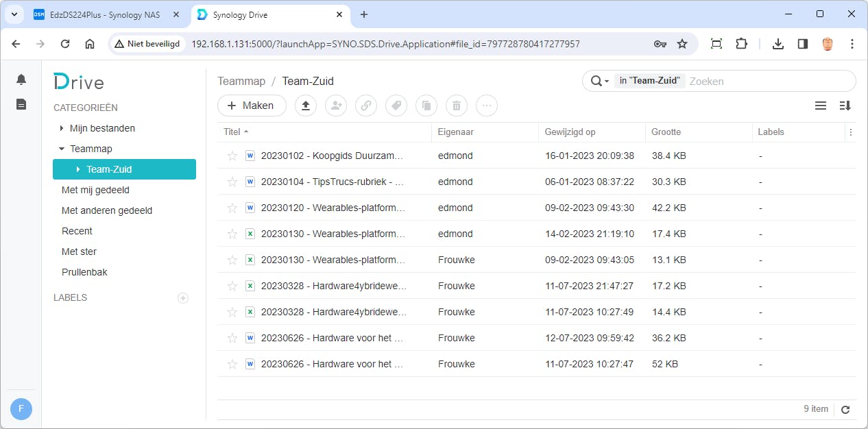
Task: Open the sort order icon
Action: pos(845,106)
